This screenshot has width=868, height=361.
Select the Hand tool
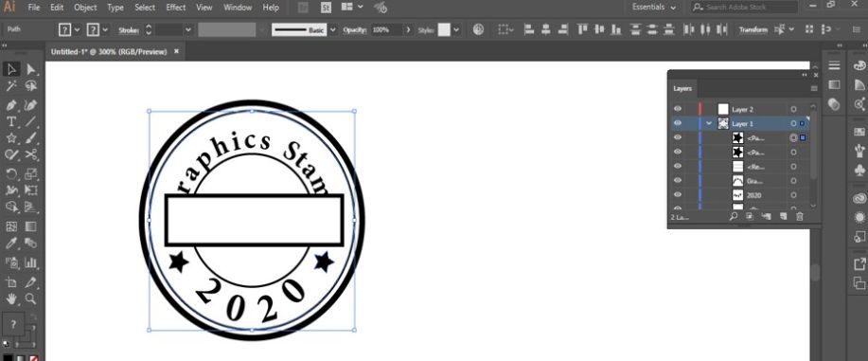[11, 298]
